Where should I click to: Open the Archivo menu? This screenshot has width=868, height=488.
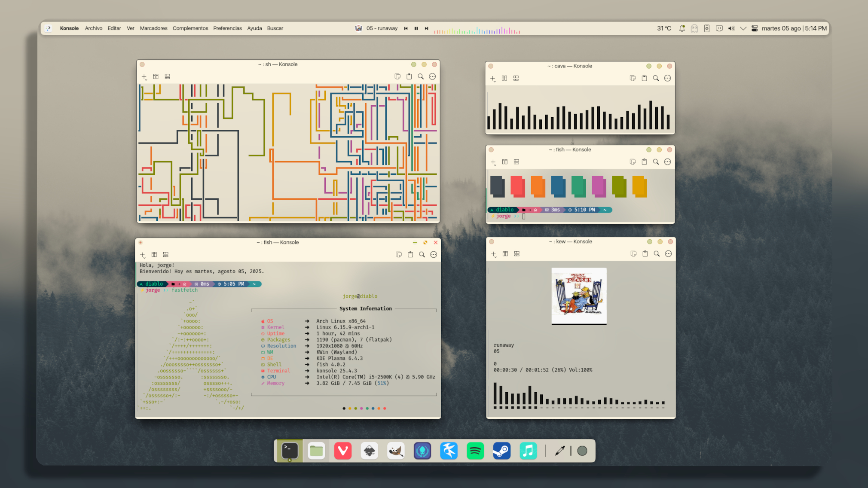click(x=94, y=28)
